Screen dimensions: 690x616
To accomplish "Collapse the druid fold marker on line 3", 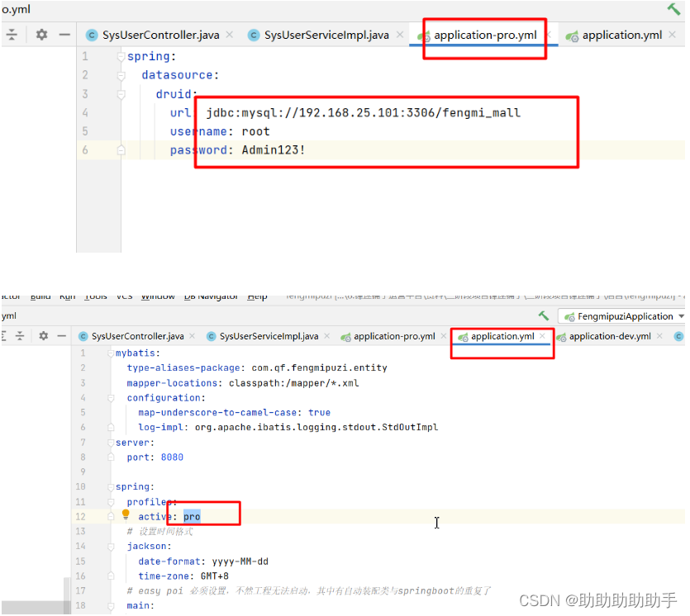I will tap(121, 94).
